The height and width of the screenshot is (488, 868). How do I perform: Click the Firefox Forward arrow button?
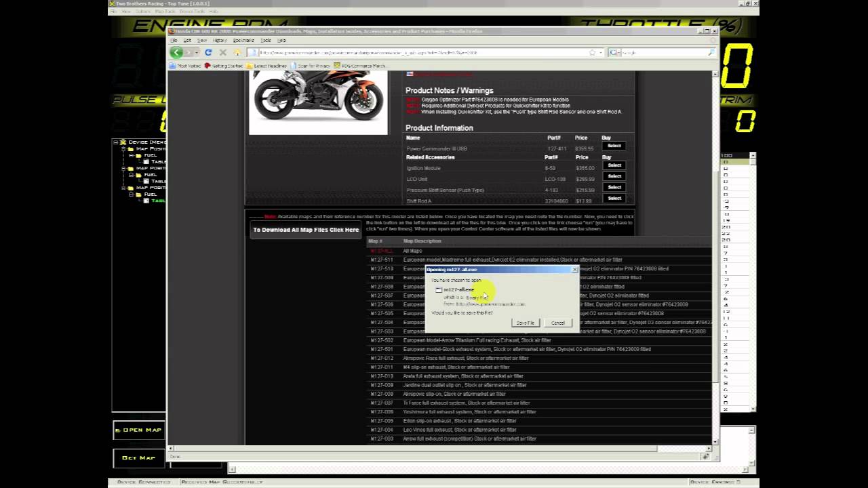[189, 52]
